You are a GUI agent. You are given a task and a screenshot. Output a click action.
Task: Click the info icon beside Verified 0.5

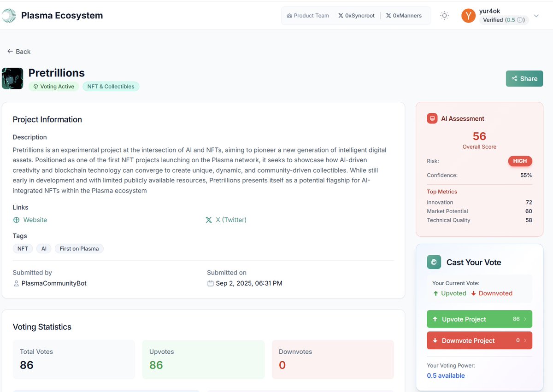click(520, 20)
